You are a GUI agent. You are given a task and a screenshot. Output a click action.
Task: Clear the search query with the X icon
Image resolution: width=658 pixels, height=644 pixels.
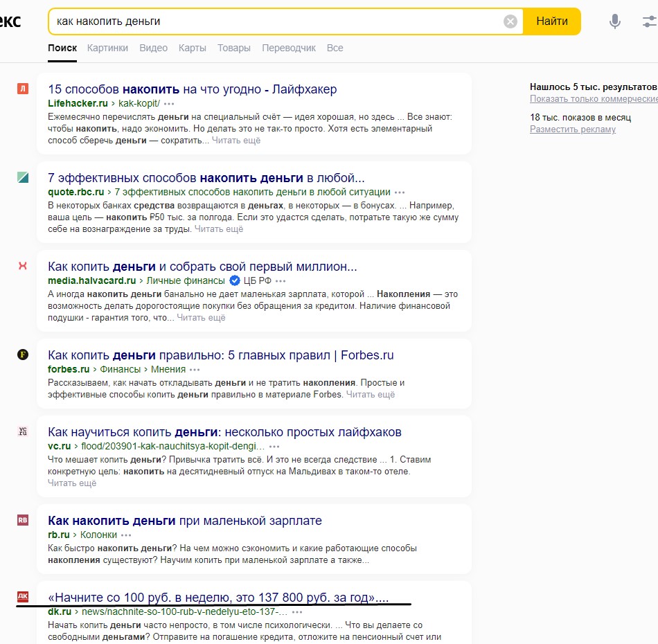coord(510,21)
